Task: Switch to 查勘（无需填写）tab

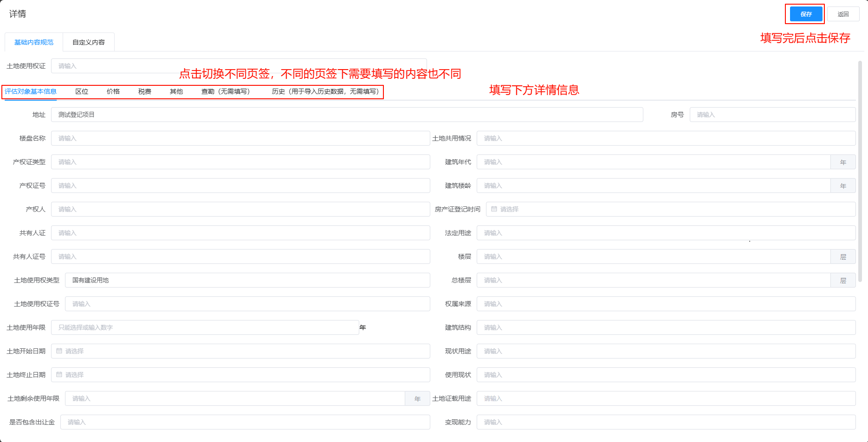Action: [x=226, y=91]
